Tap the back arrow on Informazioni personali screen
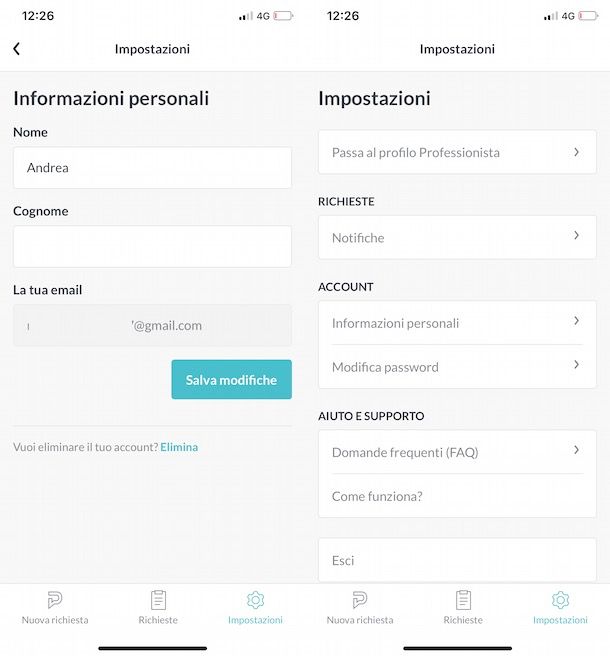The height and width of the screenshot is (660, 610). pyautogui.click(x=16, y=49)
